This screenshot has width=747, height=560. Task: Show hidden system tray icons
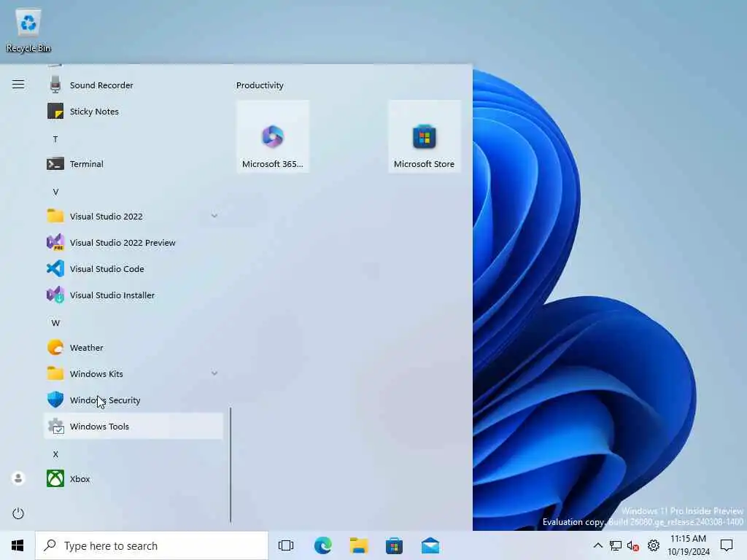598,545
